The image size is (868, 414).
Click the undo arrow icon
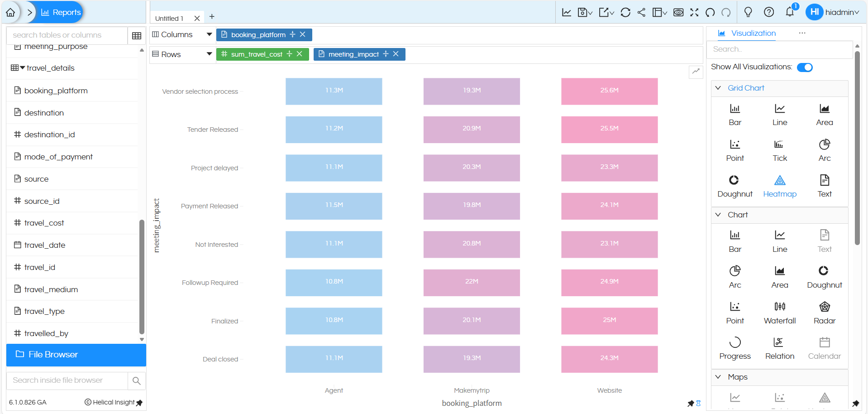[710, 12]
